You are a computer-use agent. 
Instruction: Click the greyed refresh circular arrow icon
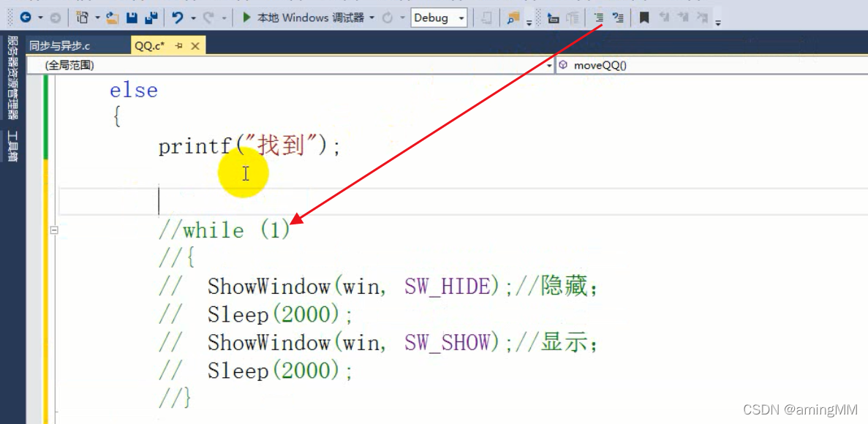point(388,18)
